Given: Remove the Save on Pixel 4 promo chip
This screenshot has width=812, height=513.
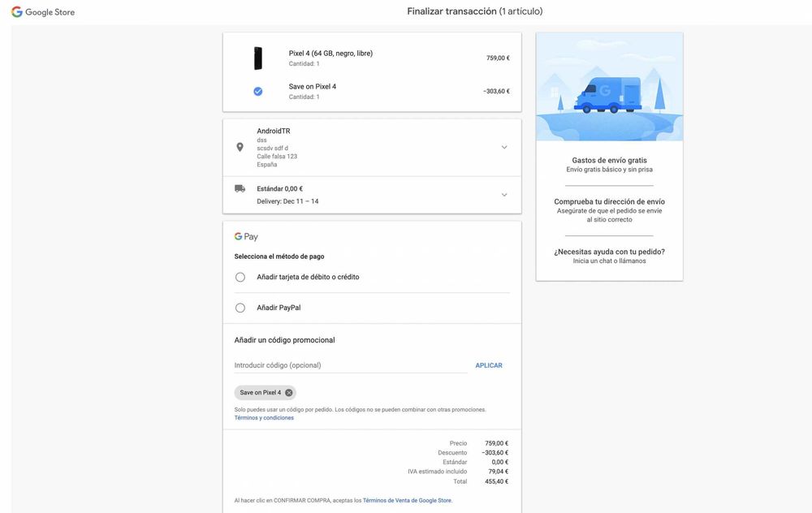Looking at the screenshot, I should point(289,393).
